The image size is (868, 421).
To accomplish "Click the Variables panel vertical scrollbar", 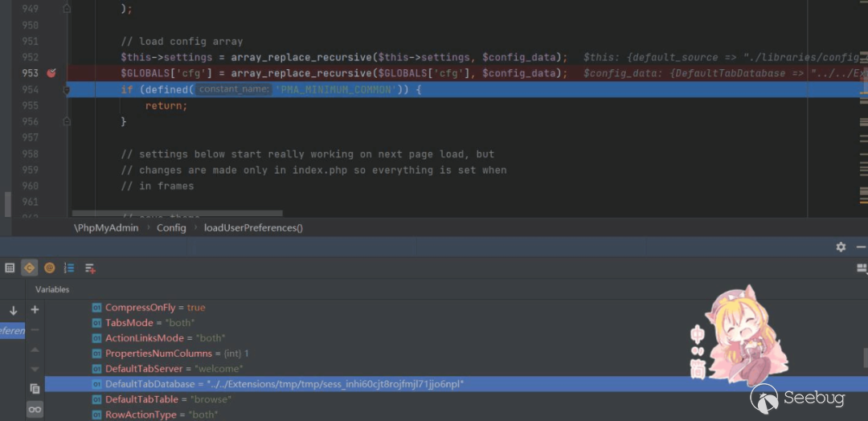I will pos(866,358).
